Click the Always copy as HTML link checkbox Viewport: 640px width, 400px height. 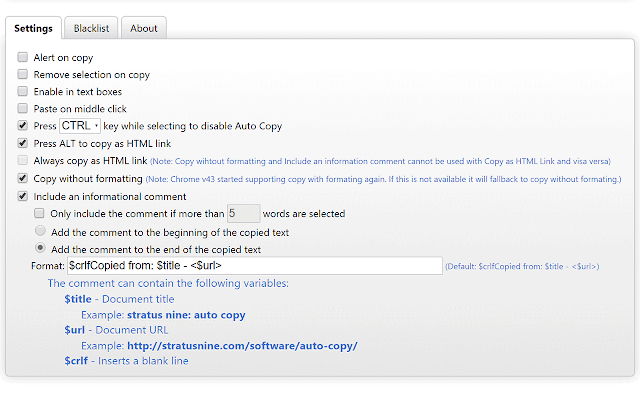pos(23,160)
